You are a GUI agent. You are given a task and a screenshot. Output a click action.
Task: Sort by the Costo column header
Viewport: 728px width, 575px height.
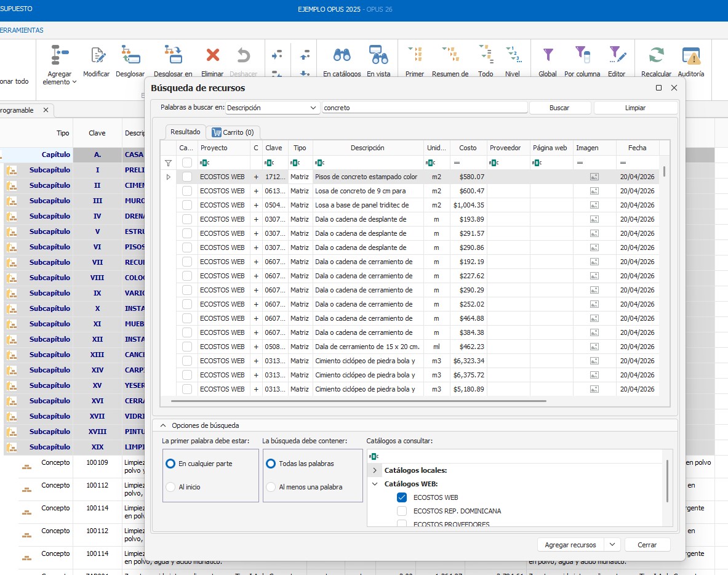468,148
